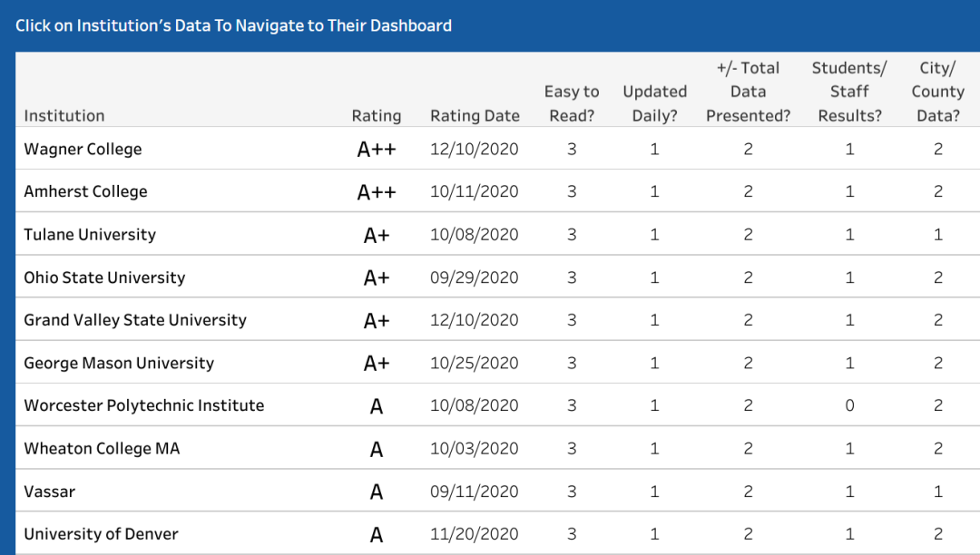Select George Mason date 10/25/2020
The height and width of the screenshot is (555, 980).
[x=475, y=363]
